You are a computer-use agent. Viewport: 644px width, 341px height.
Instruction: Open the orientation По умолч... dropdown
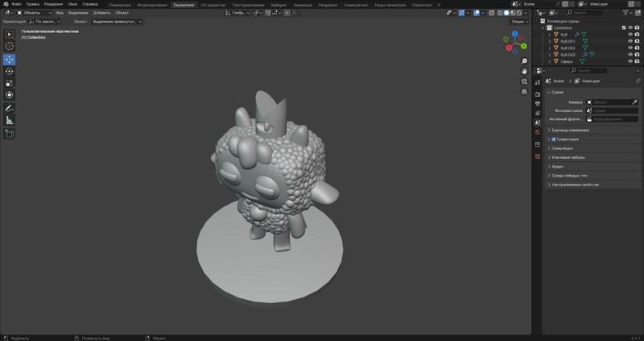click(45, 22)
